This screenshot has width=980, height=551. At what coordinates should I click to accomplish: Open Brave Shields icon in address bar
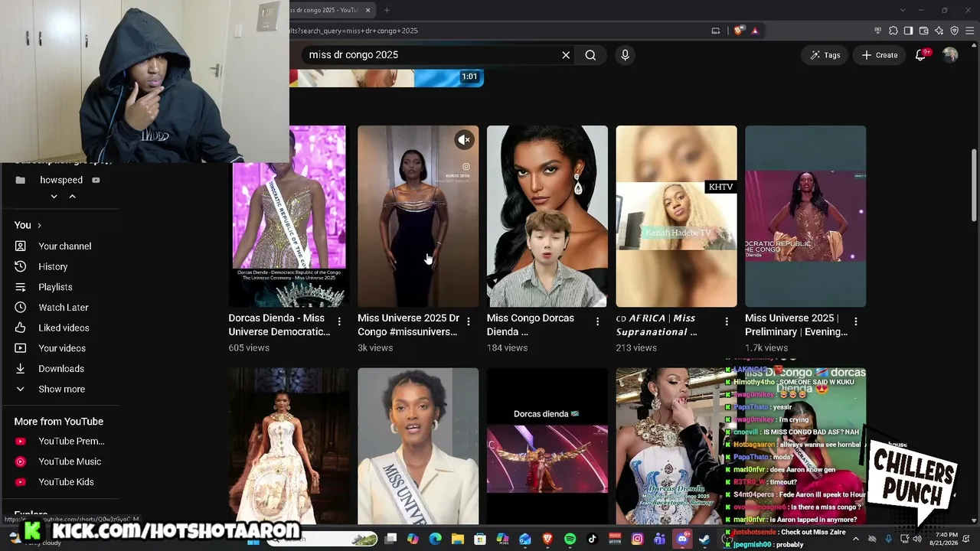(x=738, y=31)
